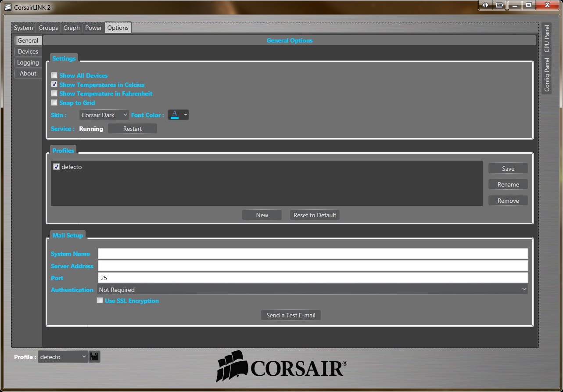Screen dimensions: 563x392
Task: Enable the Snap to Grid option
Action: [54, 103]
